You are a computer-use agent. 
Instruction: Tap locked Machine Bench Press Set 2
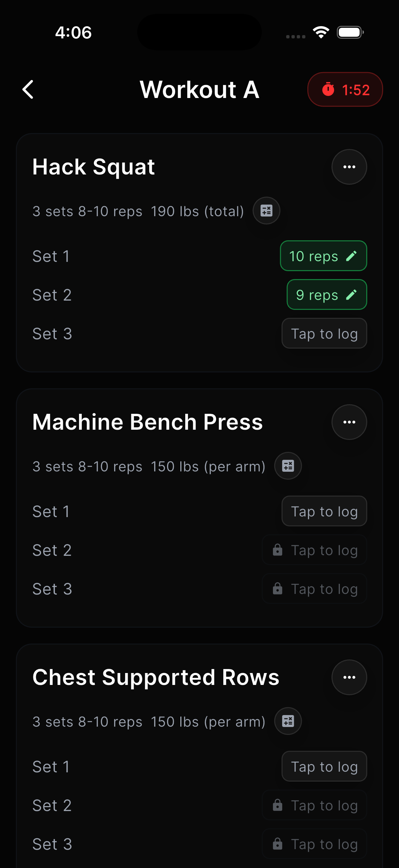315,550
